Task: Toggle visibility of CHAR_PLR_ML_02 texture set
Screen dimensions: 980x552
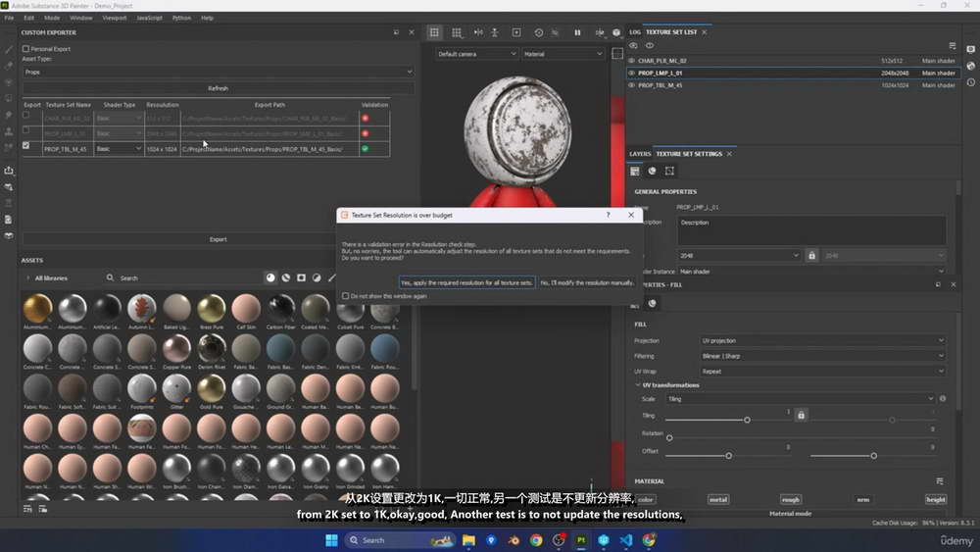Action: (x=631, y=61)
